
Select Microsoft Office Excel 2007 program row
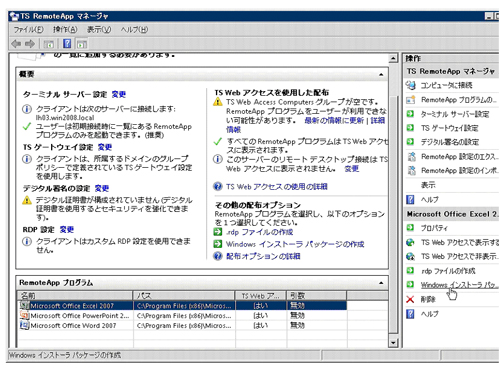click(x=182, y=306)
